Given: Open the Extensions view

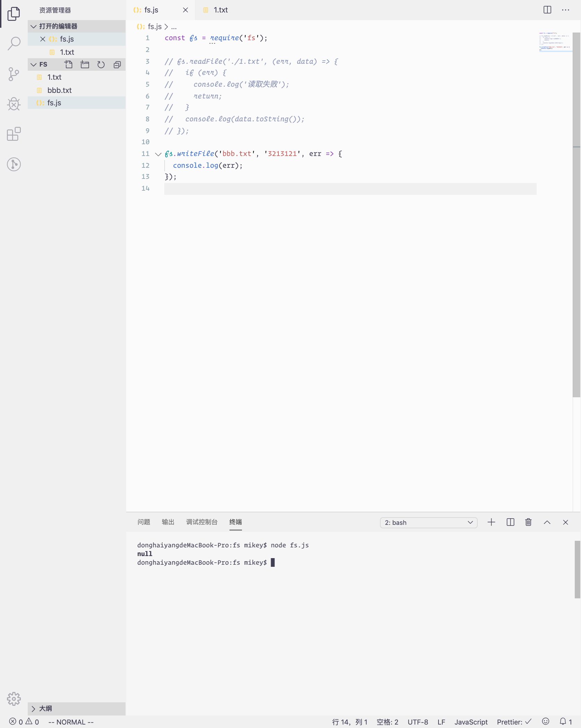Looking at the screenshot, I should pos(14,134).
